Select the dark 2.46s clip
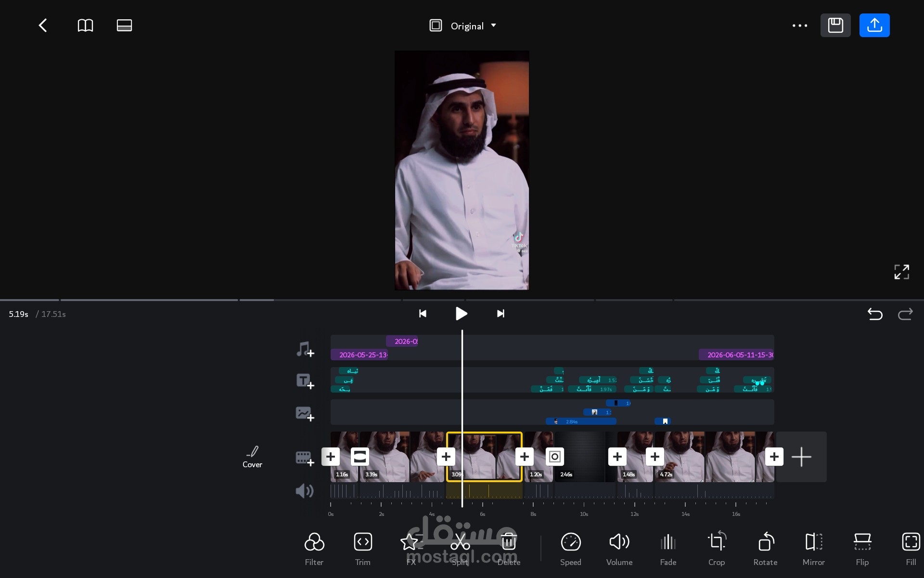 pyautogui.click(x=585, y=457)
